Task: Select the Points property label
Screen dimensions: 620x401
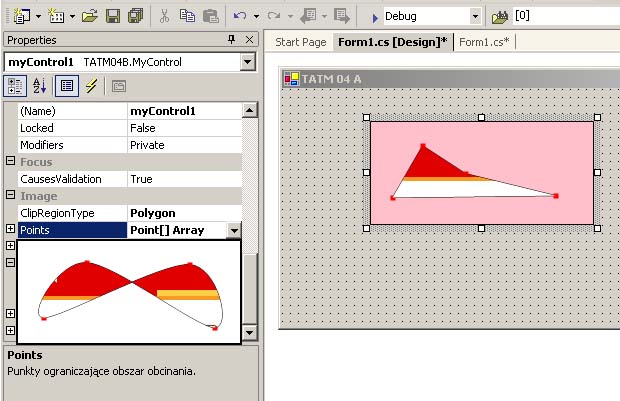Action: pos(73,230)
